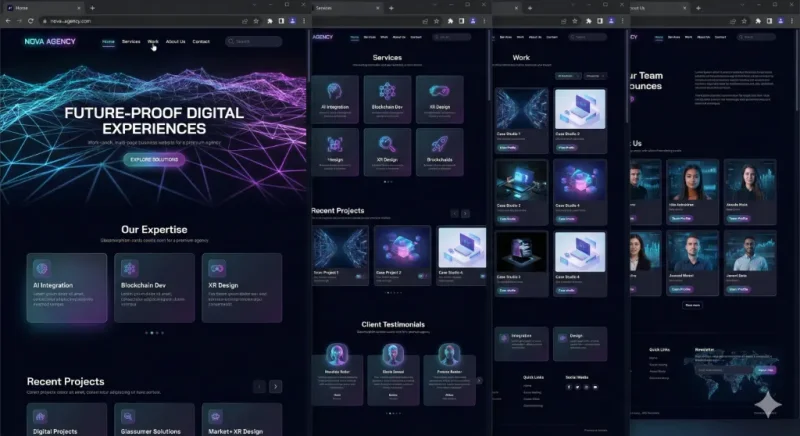800x436 pixels.
Task: Expand the first filter dropdown on Work page
Action: (x=569, y=75)
